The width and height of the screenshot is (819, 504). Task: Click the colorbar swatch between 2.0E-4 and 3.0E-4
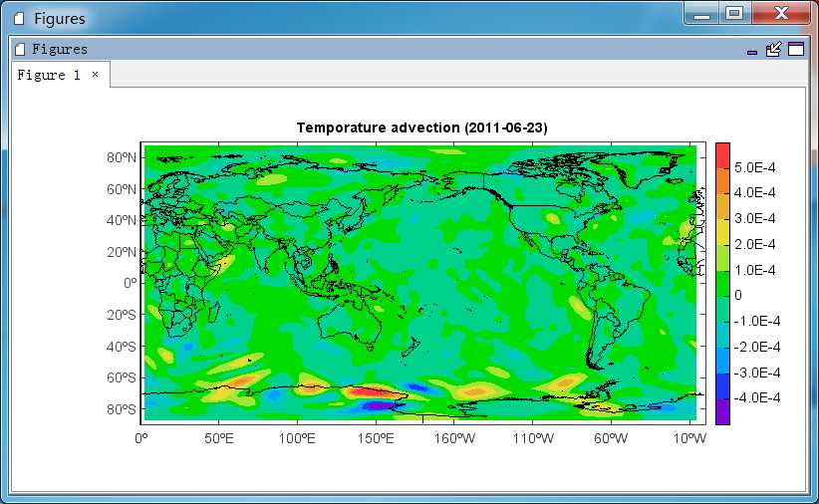(x=722, y=232)
